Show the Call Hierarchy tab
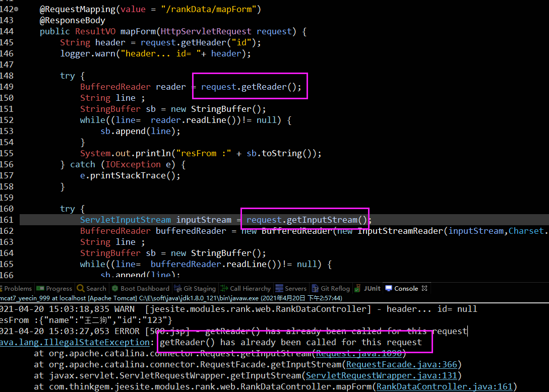 [x=246, y=288]
